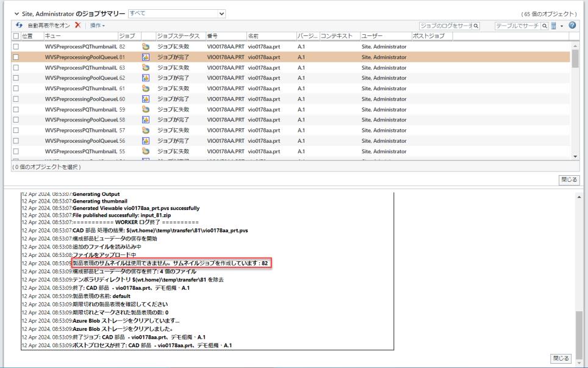Select WVSPreprocessingPoolQueue cell for job 81
The width and height of the screenshot is (588, 368).
pos(82,57)
